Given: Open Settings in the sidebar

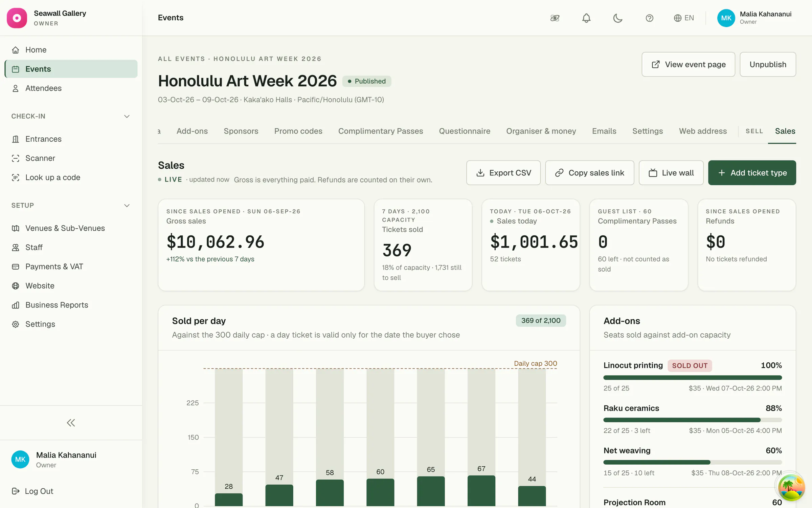Looking at the screenshot, I should coord(71,324).
